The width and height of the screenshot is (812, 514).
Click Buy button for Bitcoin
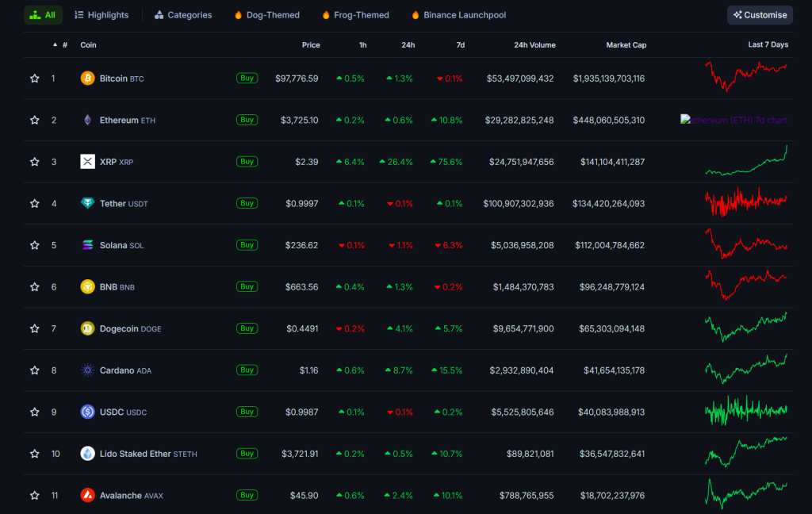247,79
